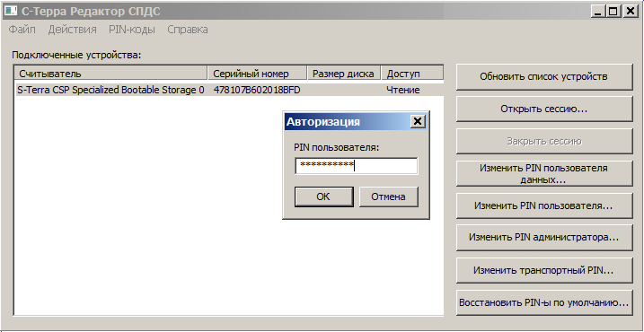Open the Файл menu
Viewport: 644px width, 332px height.
coord(22,30)
